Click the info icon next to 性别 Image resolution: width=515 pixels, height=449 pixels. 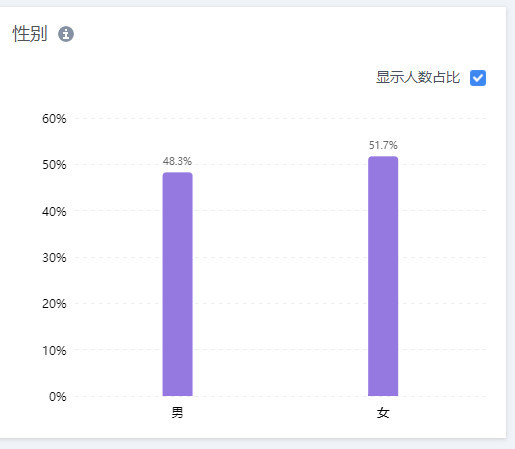(66, 34)
